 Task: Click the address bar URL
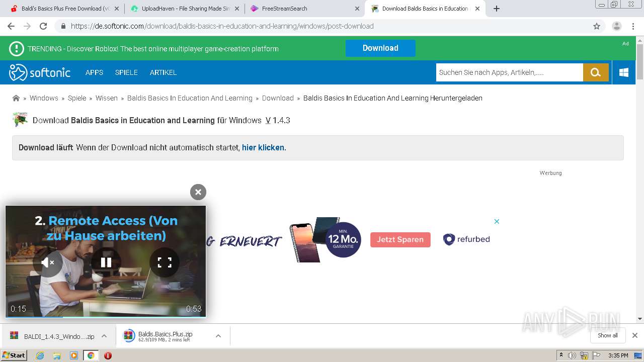pyautogui.click(x=222, y=26)
